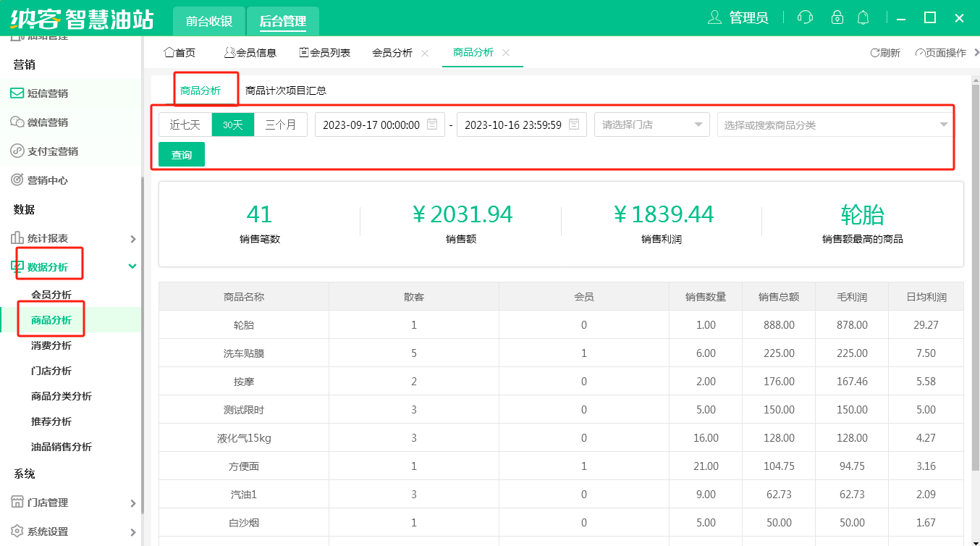Click the lock screen icon
Image resolution: width=980 pixels, height=546 pixels.
(837, 17)
